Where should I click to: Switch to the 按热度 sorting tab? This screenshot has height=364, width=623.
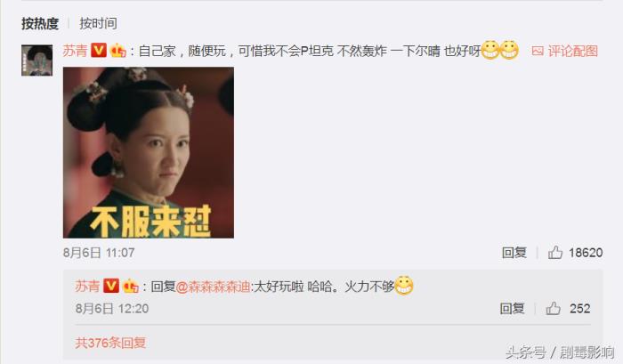(40, 23)
